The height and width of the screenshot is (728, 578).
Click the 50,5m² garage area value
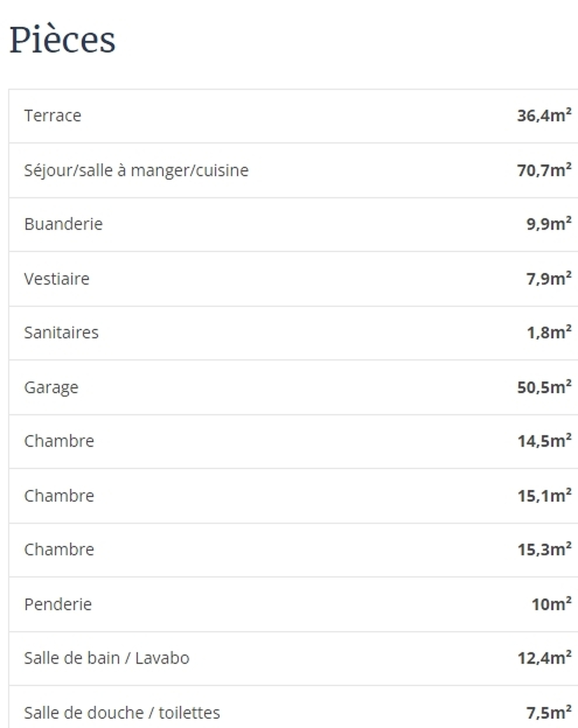pyautogui.click(x=544, y=387)
